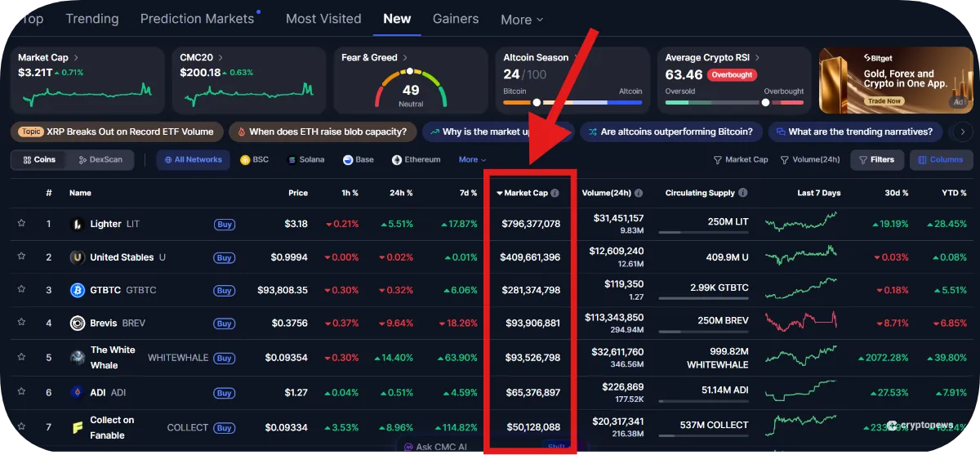This screenshot has width=980, height=455.
Task: Click the GTBTC coin logo
Action: click(78, 290)
